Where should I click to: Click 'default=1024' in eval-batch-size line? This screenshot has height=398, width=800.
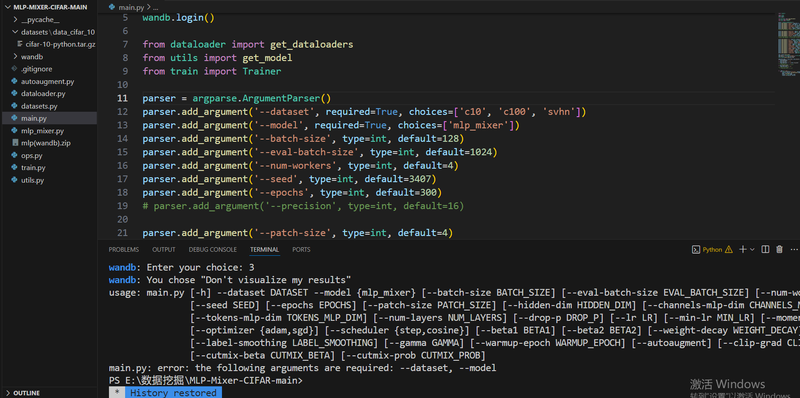[x=459, y=152]
